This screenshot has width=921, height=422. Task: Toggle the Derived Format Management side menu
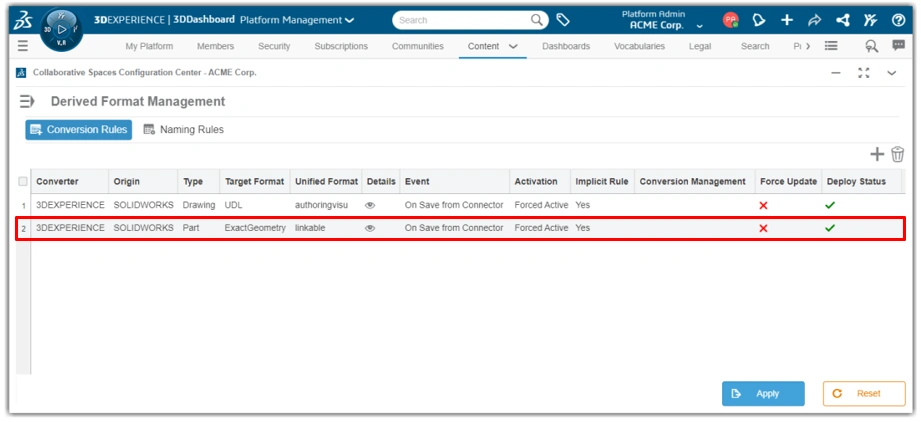(27, 101)
